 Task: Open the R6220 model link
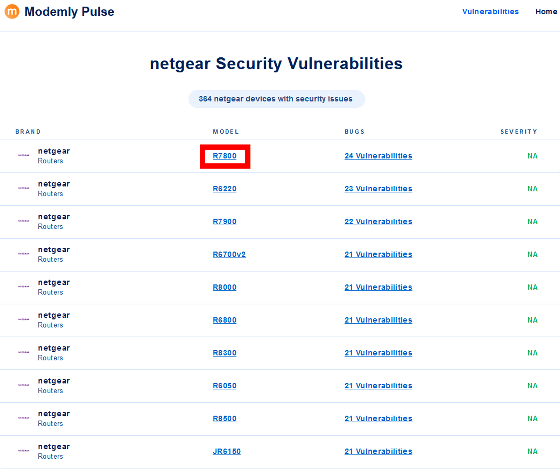(x=225, y=189)
